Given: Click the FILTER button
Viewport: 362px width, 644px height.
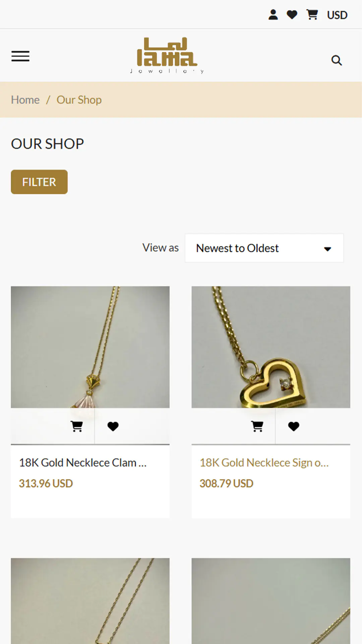Looking at the screenshot, I should [39, 182].
